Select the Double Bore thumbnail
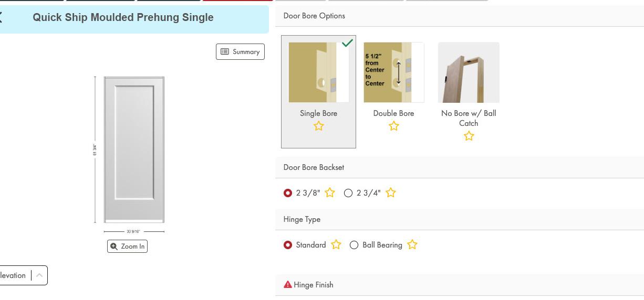 pyautogui.click(x=393, y=72)
